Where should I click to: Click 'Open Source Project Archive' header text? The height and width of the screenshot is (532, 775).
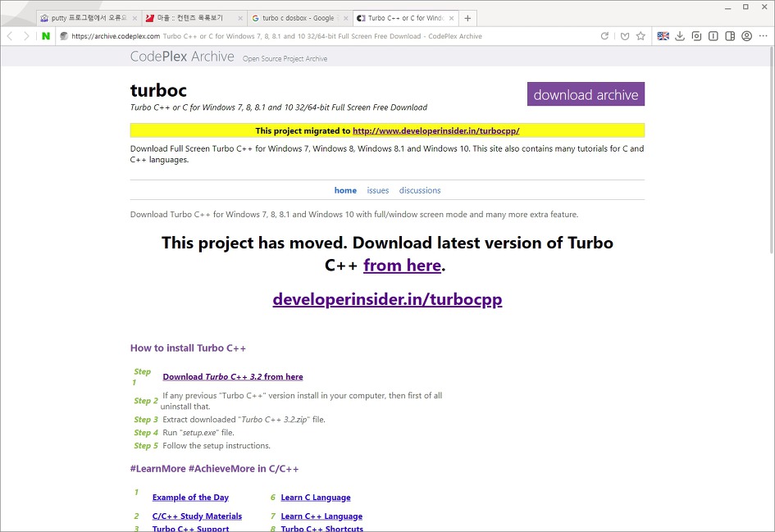coord(285,59)
